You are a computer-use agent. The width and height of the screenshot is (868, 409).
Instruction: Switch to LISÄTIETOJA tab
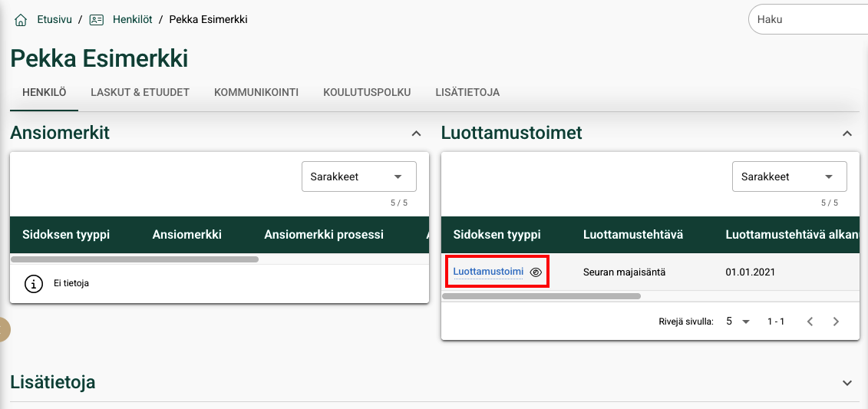[x=467, y=92]
